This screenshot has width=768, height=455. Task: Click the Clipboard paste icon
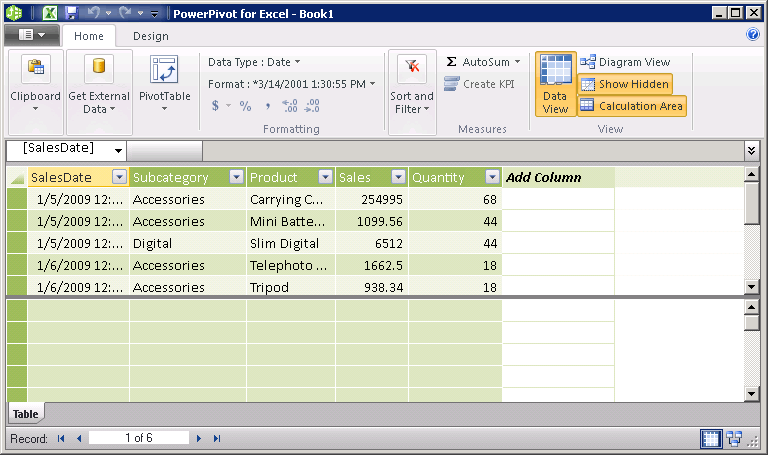[x=36, y=68]
